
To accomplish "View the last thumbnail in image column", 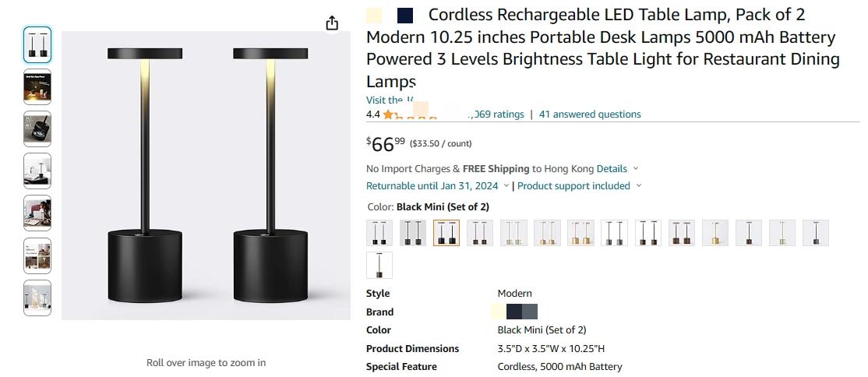I will tap(37, 298).
